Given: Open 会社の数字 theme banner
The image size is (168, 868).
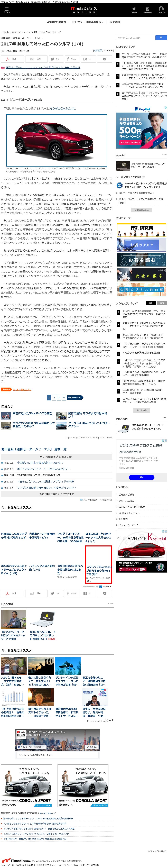Looking at the screenshot, I should tap(141, 275).
